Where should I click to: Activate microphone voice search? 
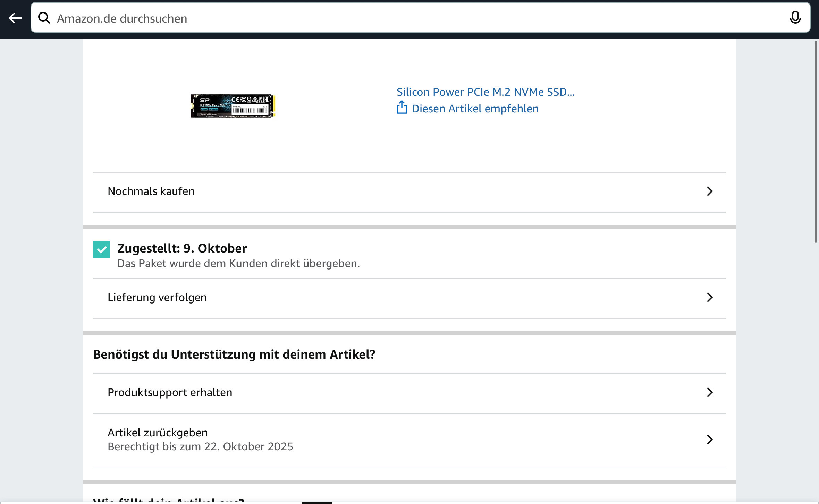pos(795,18)
